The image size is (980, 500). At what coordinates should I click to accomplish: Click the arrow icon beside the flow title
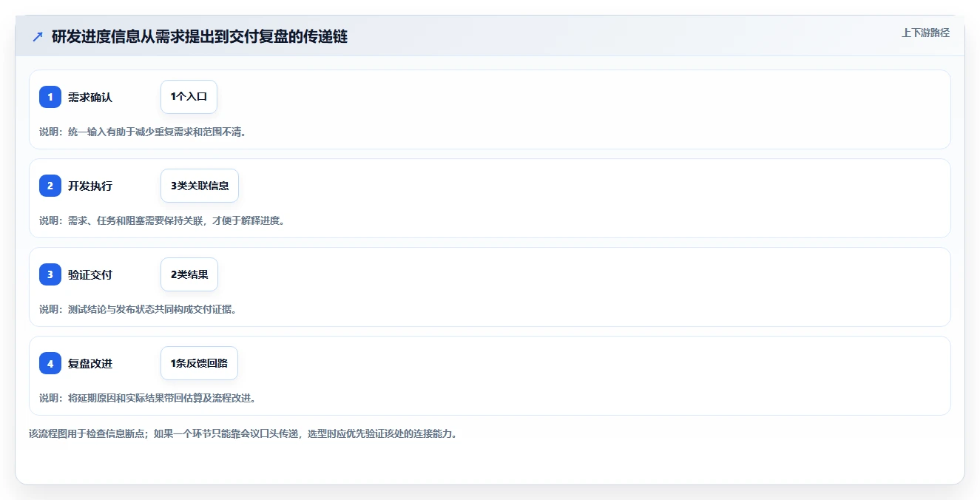point(38,36)
